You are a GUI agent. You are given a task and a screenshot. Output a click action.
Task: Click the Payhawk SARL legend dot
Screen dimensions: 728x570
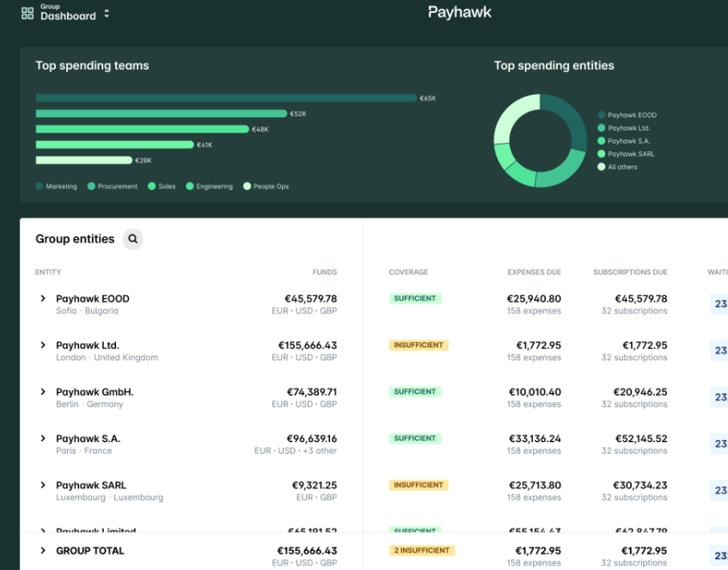coord(601,153)
